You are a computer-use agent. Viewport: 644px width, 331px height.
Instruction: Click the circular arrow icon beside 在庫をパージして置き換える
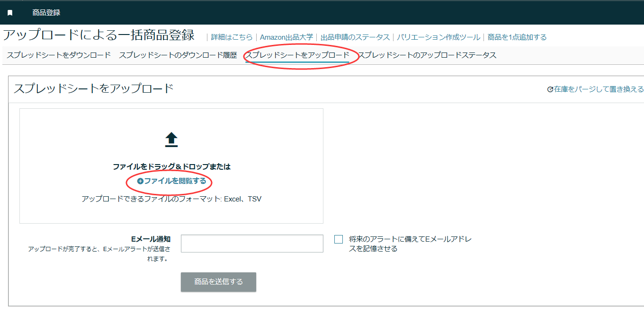(550, 89)
